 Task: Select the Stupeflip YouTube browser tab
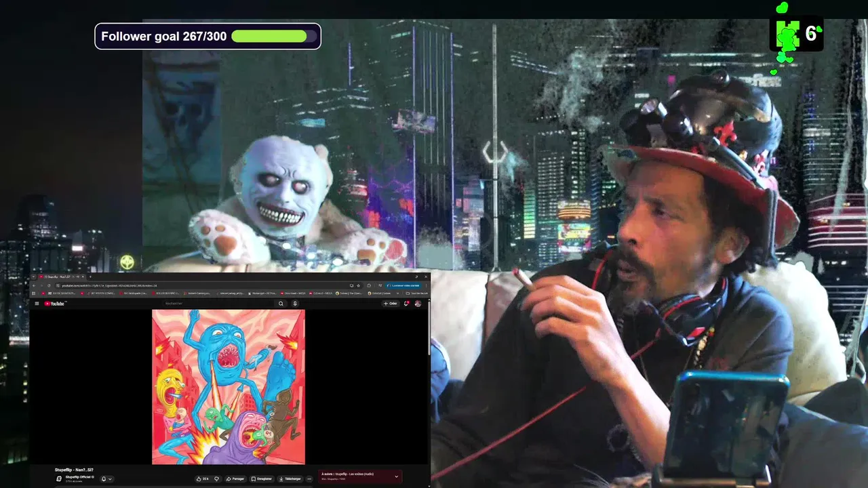coord(61,277)
